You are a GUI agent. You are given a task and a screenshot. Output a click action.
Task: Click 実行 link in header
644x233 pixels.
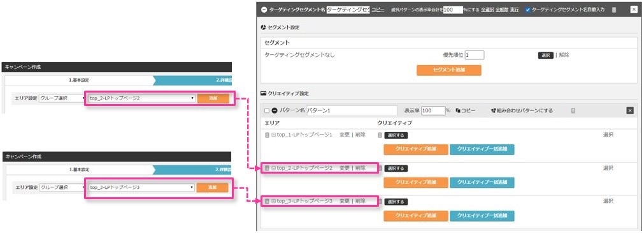514,10
